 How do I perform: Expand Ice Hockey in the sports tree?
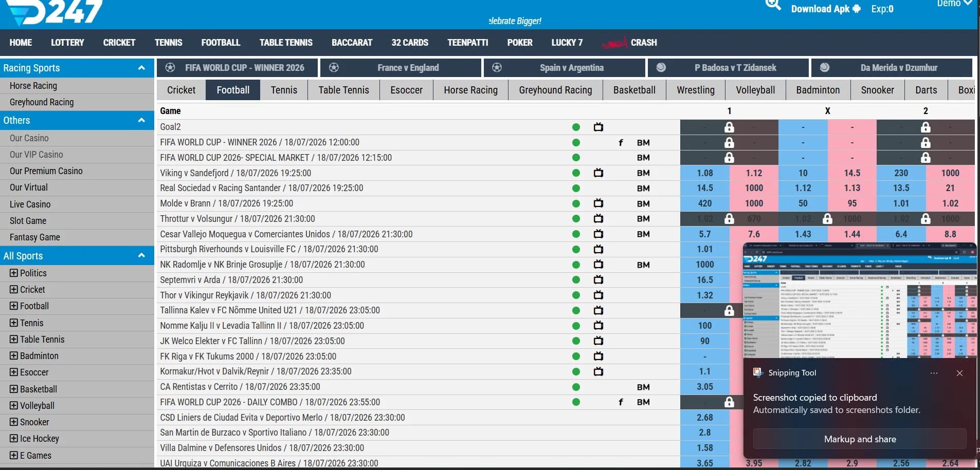click(x=14, y=439)
